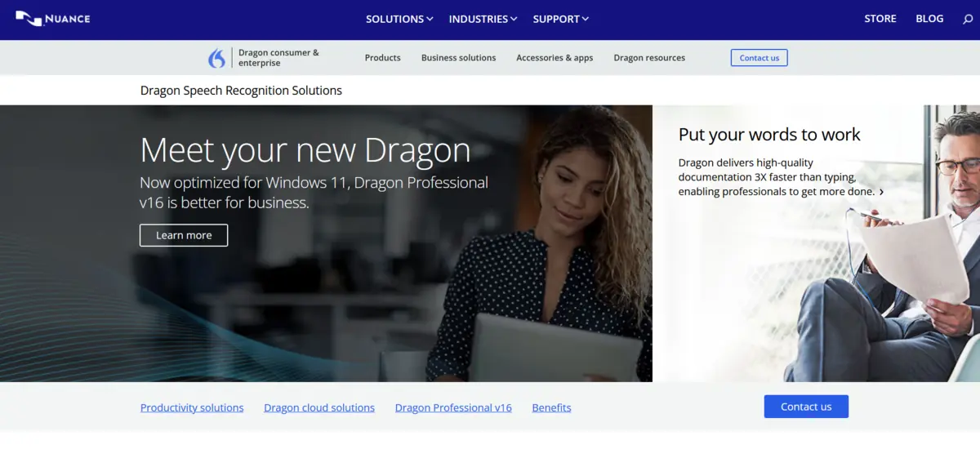The width and height of the screenshot is (980, 467).
Task: Click the Nuance logo
Action: 53,18
